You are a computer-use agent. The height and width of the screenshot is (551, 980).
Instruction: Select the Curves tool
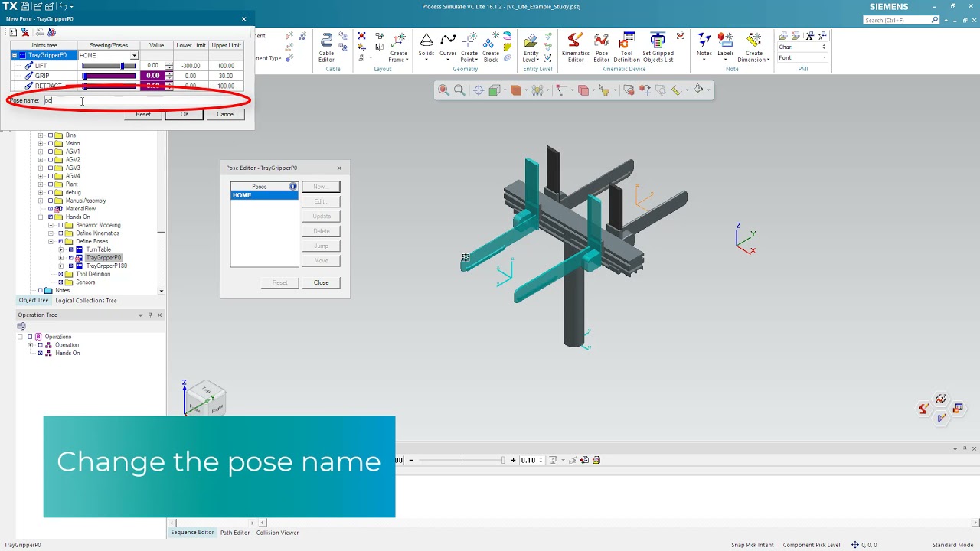coord(448,45)
